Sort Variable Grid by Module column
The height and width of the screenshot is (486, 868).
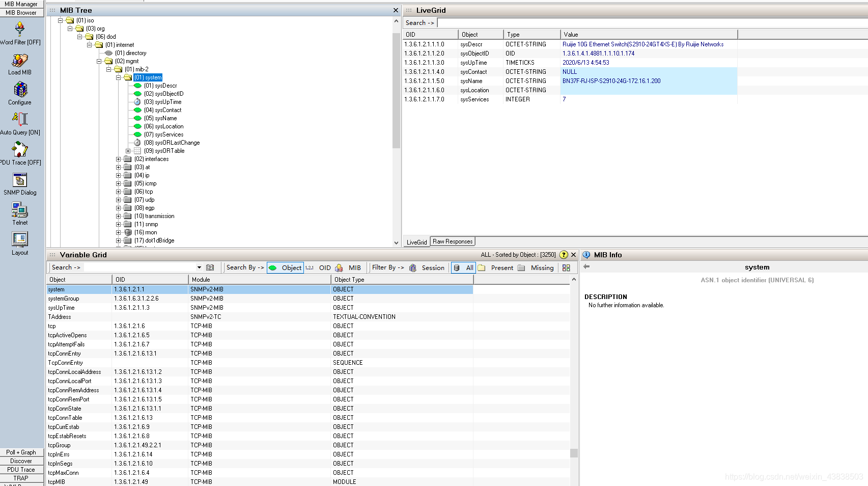260,280
